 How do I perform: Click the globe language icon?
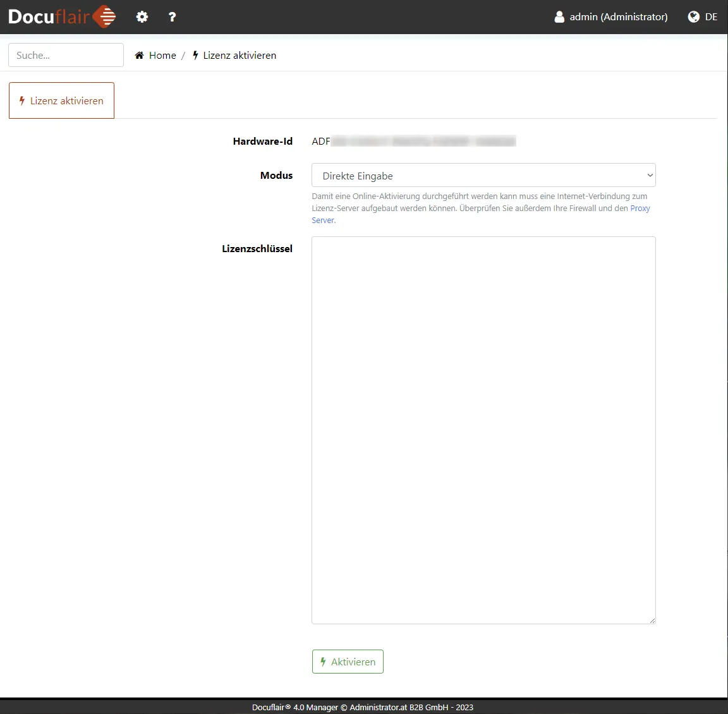693,17
